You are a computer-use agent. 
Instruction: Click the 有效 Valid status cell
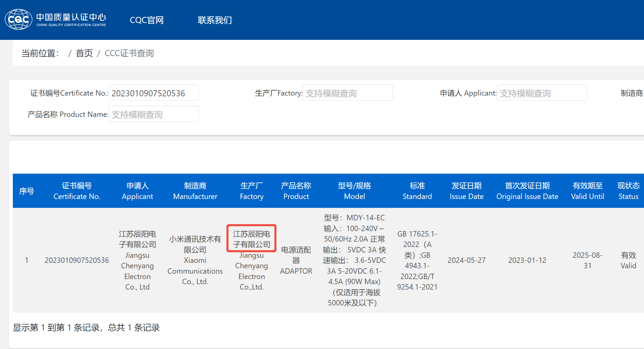point(628,260)
